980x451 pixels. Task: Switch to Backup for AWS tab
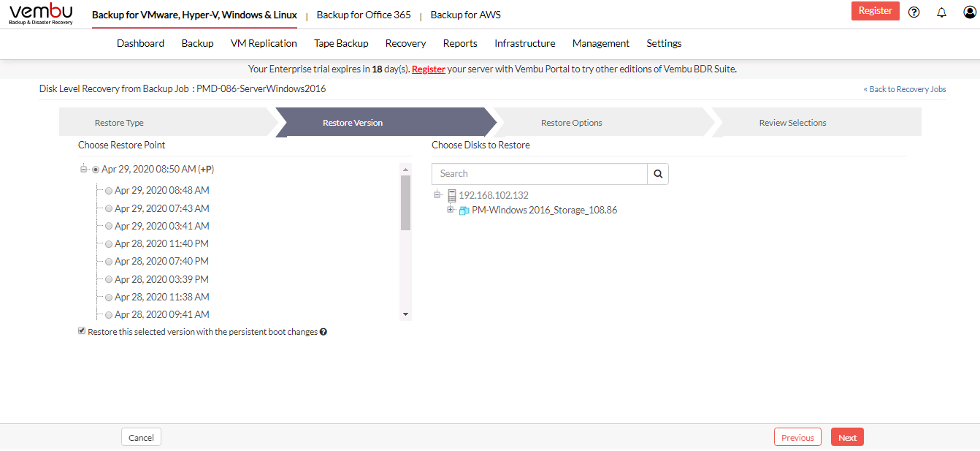(x=465, y=15)
